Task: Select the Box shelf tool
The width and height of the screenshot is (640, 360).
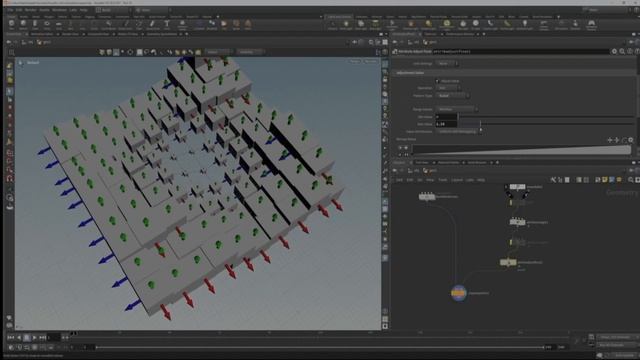Action: point(11,24)
